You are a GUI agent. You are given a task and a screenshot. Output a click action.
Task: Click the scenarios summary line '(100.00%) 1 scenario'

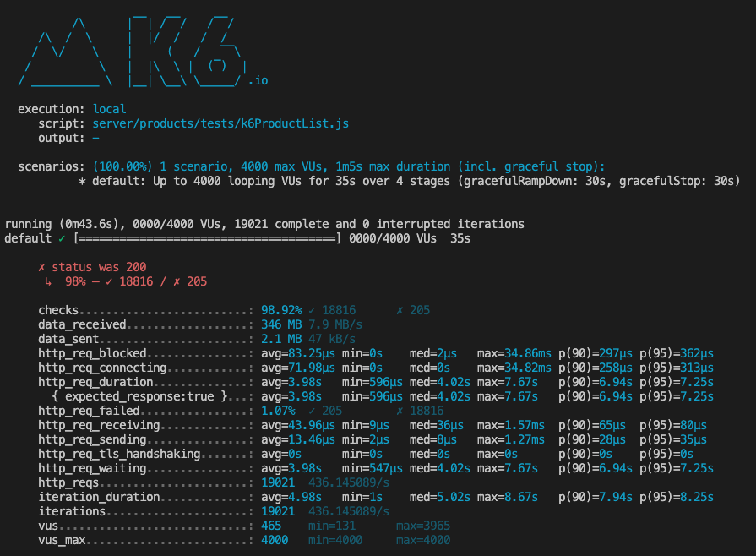click(x=349, y=166)
